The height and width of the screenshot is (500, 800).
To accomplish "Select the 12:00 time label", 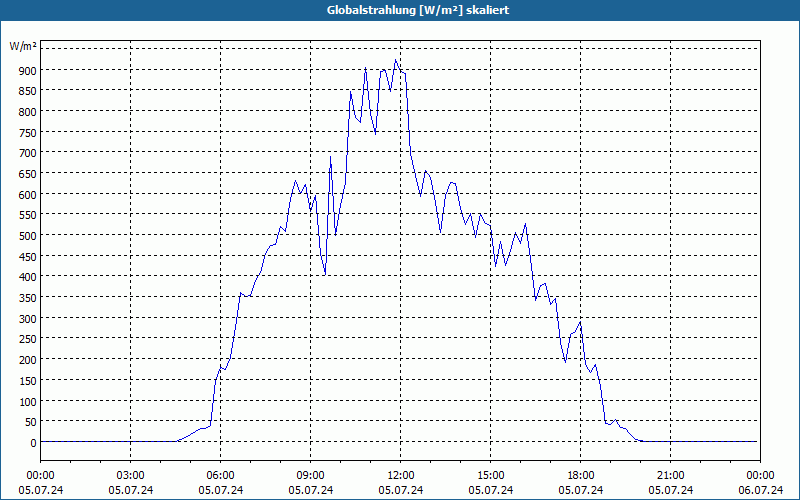I will tap(401, 476).
